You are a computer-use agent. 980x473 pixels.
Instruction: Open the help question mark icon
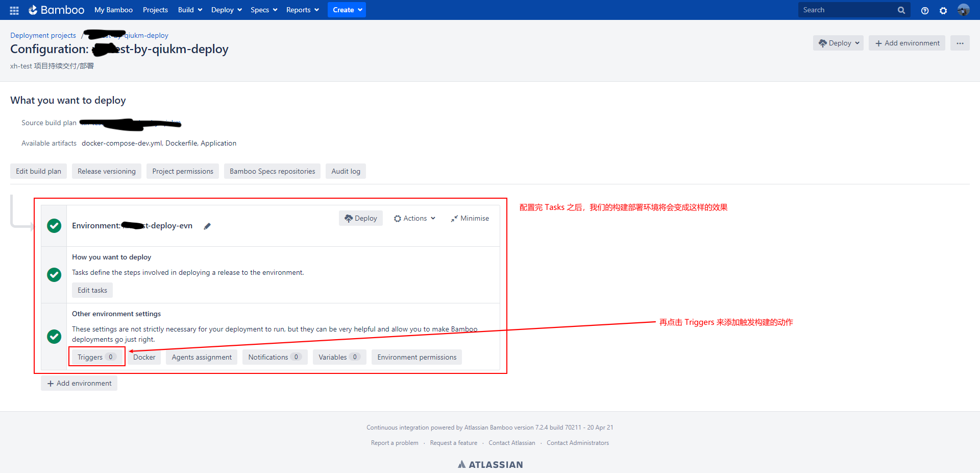(925, 10)
